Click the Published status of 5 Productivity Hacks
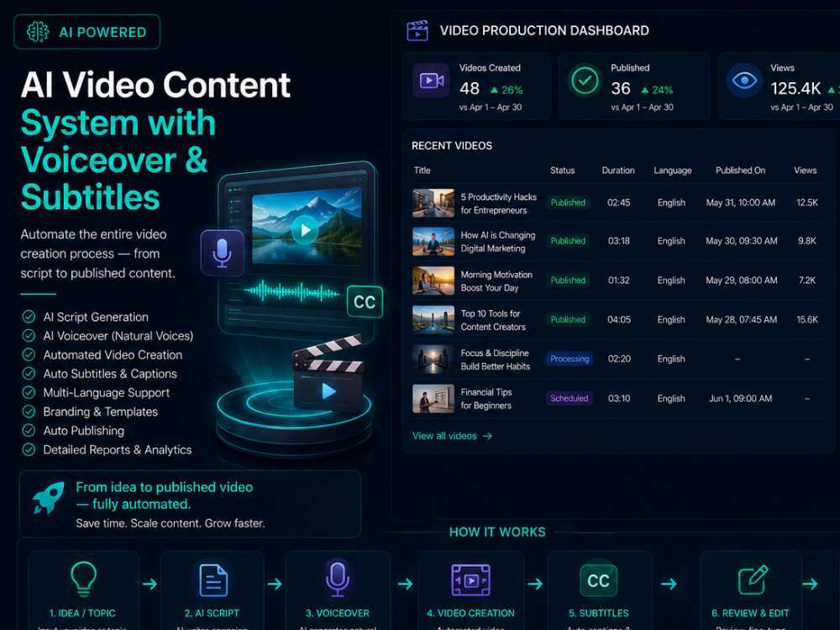The height and width of the screenshot is (630, 840). coord(568,202)
